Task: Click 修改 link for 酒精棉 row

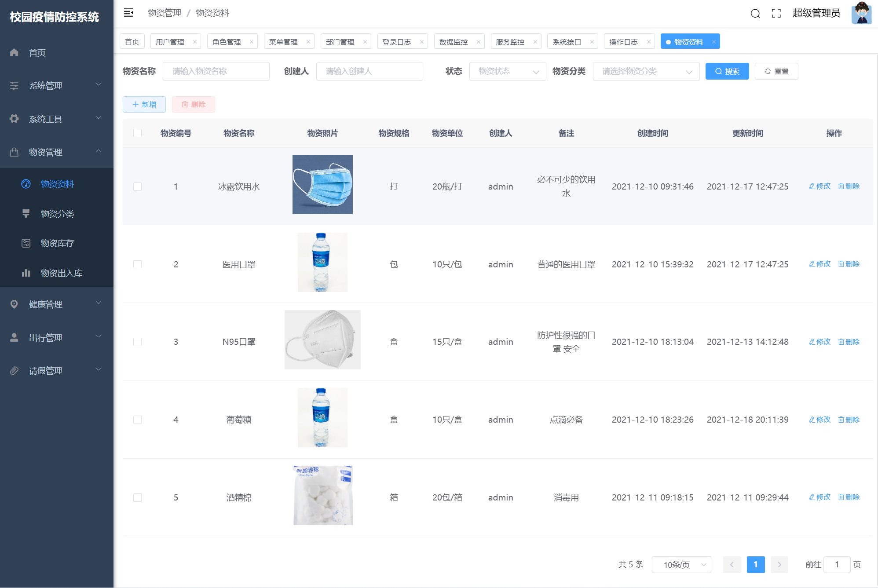Action: pos(819,497)
